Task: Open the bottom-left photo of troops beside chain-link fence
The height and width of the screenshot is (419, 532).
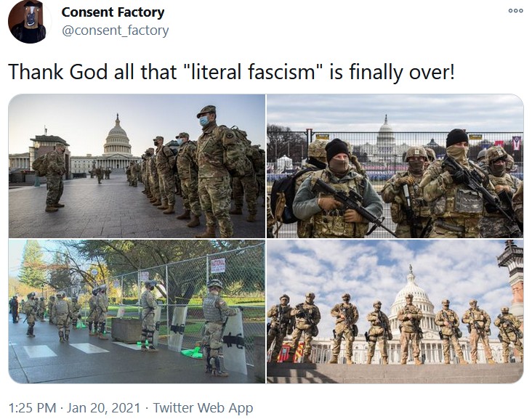Action: 137,312
